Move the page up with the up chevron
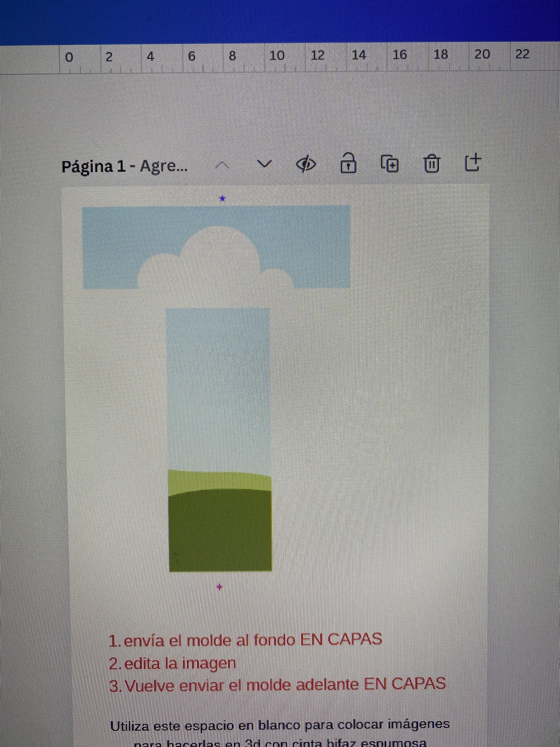 [x=223, y=165]
